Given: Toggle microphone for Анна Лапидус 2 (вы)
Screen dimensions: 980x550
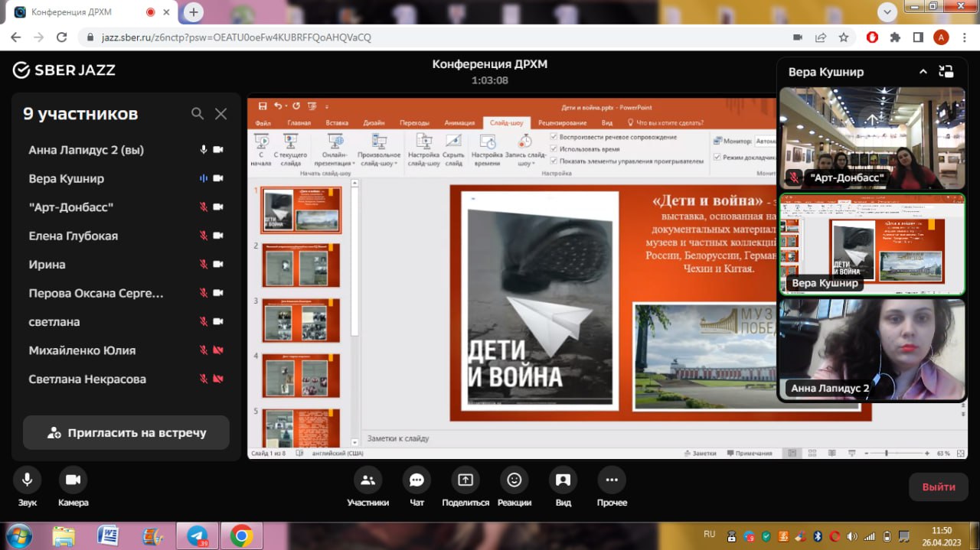Looking at the screenshot, I should point(204,150).
